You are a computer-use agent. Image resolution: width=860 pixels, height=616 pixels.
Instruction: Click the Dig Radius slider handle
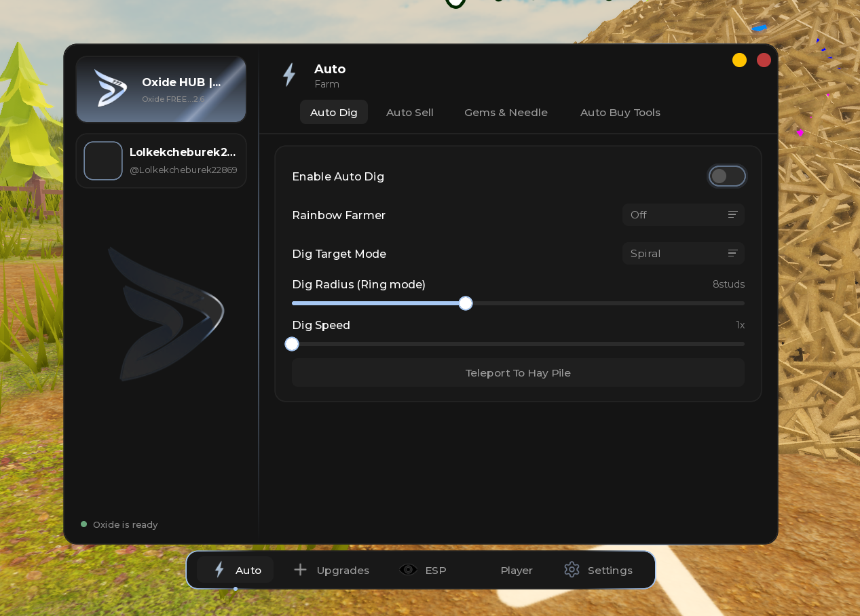pyautogui.click(x=466, y=303)
